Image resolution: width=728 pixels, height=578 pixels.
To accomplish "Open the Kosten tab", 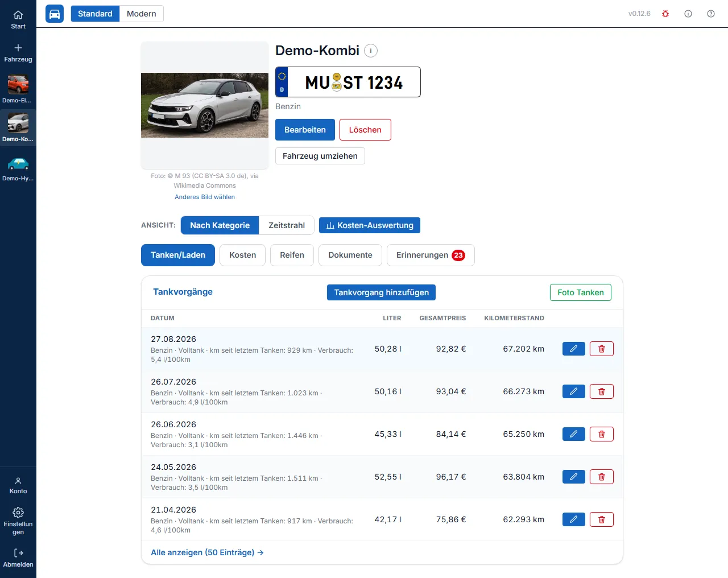I will click(243, 255).
